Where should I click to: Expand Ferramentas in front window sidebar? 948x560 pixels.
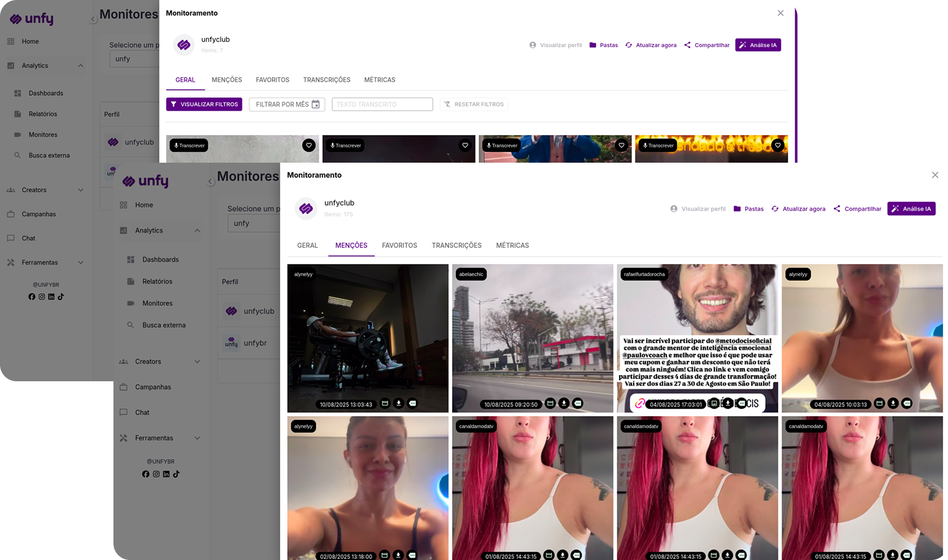197,438
